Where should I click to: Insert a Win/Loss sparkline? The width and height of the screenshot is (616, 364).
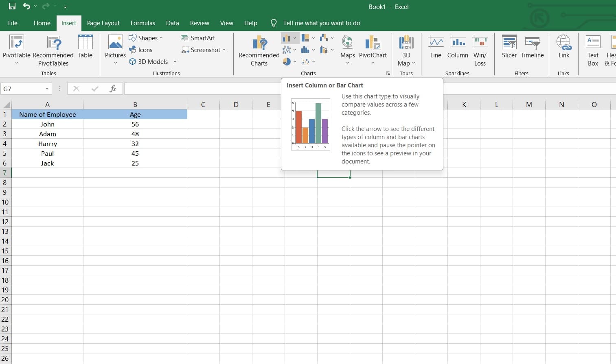pos(480,49)
